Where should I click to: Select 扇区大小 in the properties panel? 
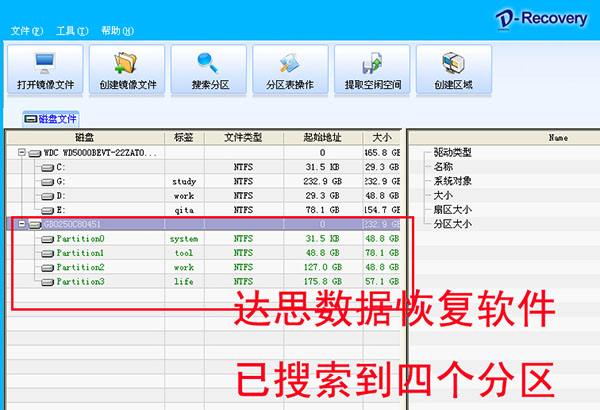coord(452,209)
